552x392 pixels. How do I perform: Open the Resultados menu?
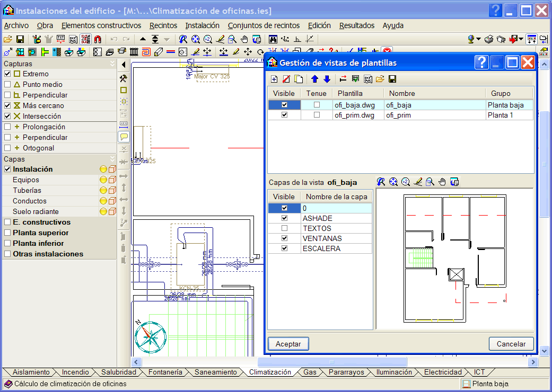pyautogui.click(x=357, y=25)
